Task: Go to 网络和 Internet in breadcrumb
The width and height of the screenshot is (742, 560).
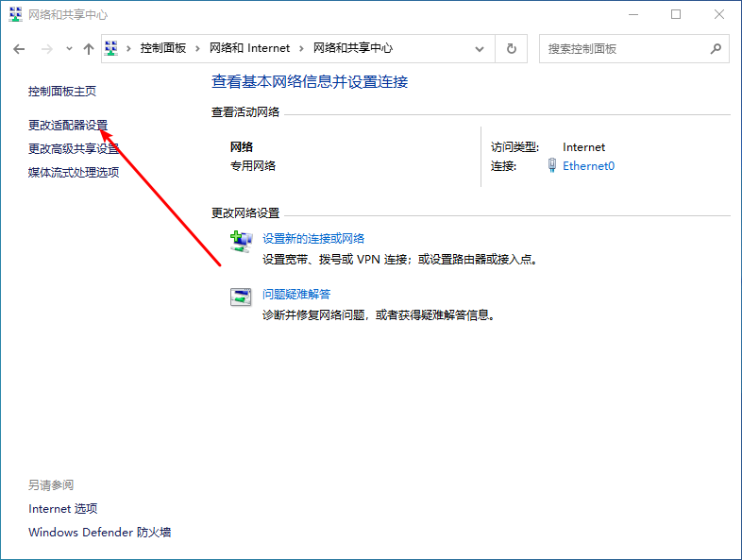Action: [x=249, y=48]
